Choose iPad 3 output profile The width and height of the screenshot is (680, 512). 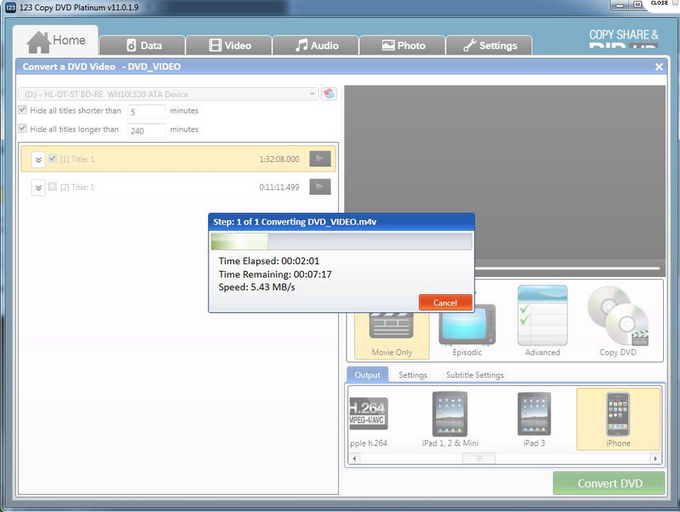(534, 420)
